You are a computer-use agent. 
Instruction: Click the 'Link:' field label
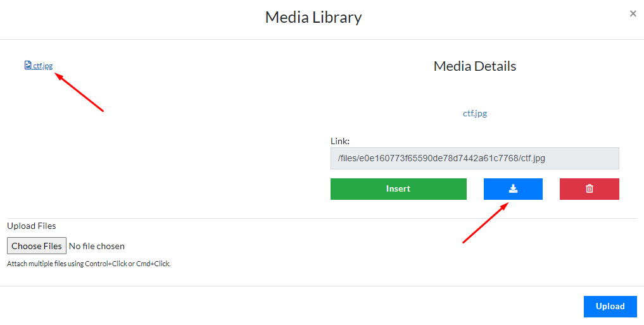[340, 141]
